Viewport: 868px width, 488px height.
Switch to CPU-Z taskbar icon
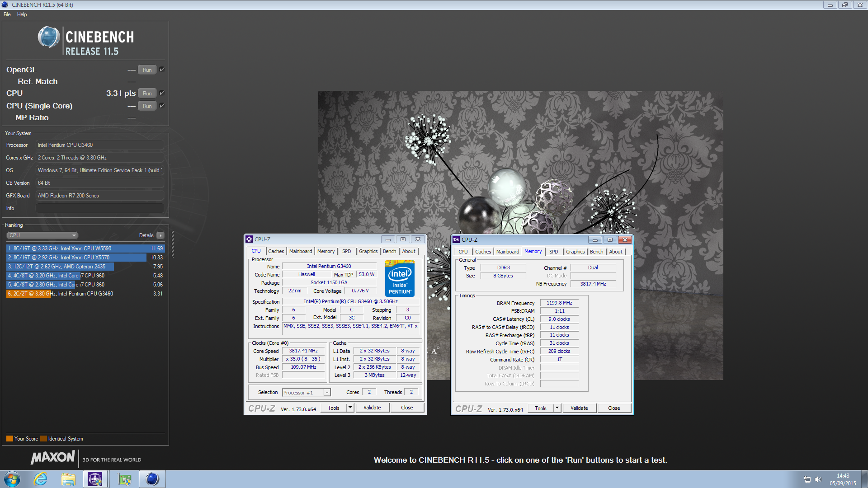95,479
